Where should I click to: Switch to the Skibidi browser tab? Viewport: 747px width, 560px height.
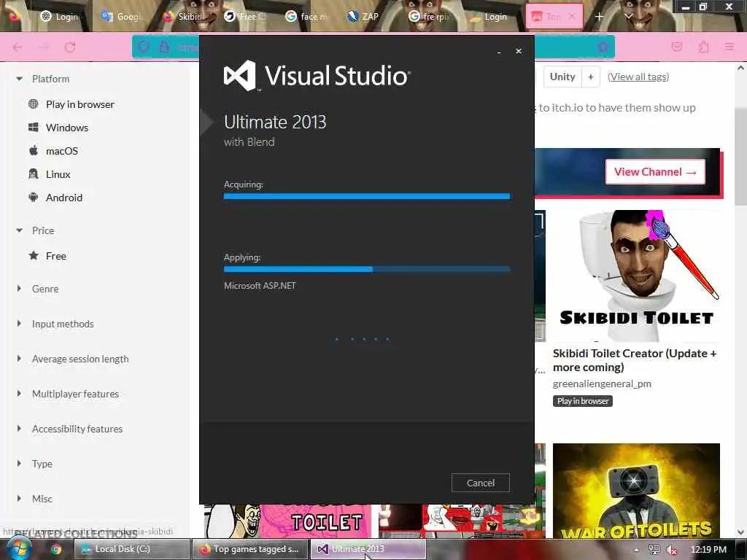click(183, 17)
